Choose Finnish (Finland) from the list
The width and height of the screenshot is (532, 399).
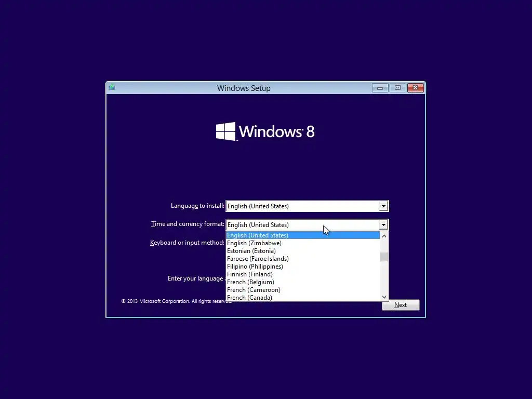coord(303,274)
